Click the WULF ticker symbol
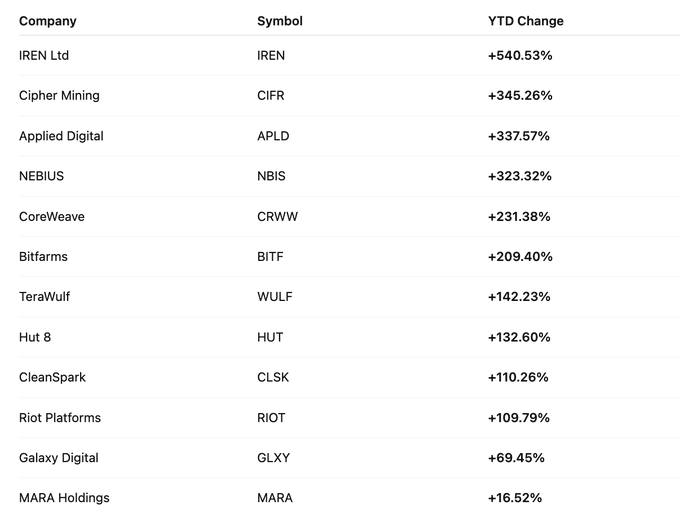Viewport: 680px width, 523px height. tap(273, 297)
